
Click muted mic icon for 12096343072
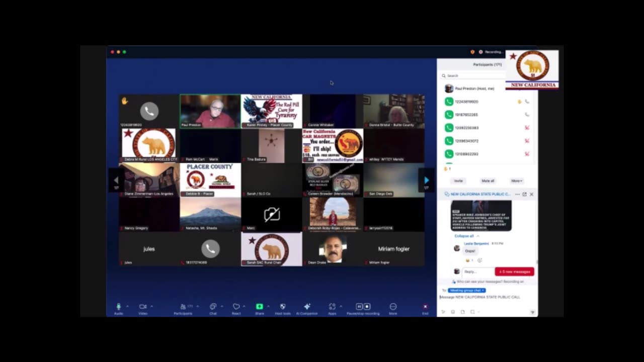click(x=527, y=141)
